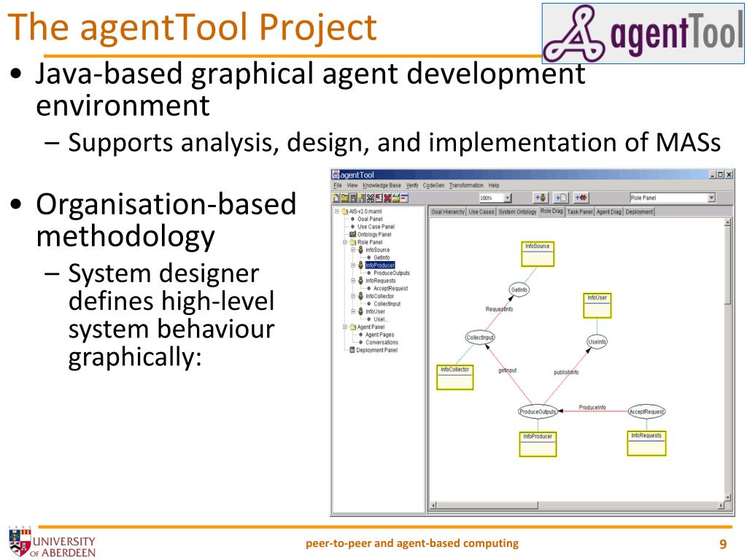Open the Transformation menu
Screen dimensions: 747x560
click(x=466, y=185)
